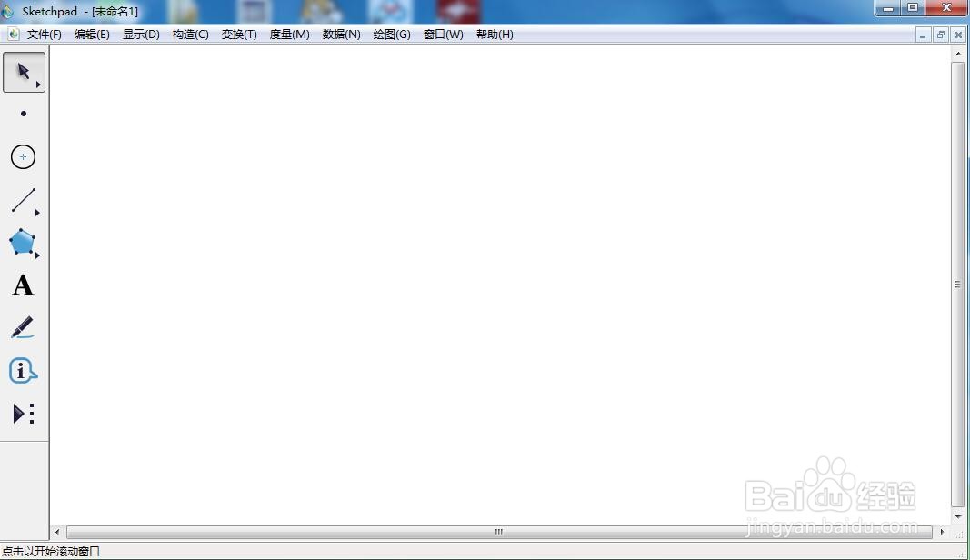The height and width of the screenshot is (560, 970).
Task: Open the 窗口(W) menu
Action: tap(443, 35)
